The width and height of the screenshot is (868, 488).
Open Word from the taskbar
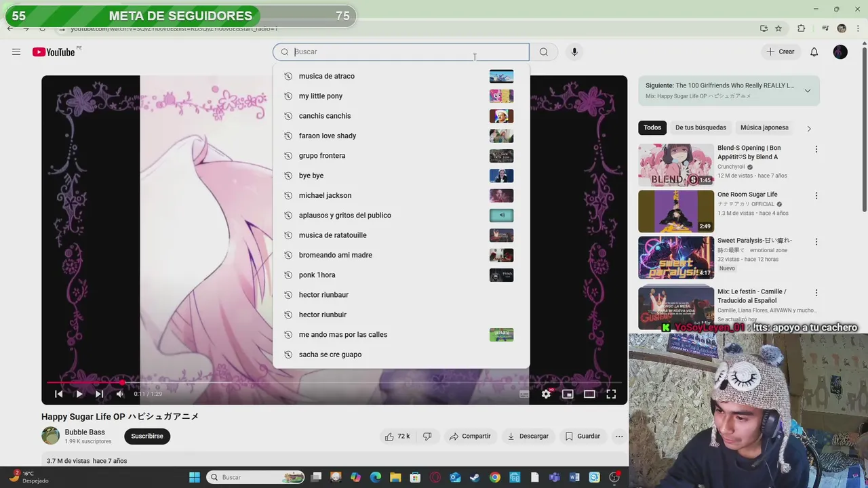[x=574, y=477]
